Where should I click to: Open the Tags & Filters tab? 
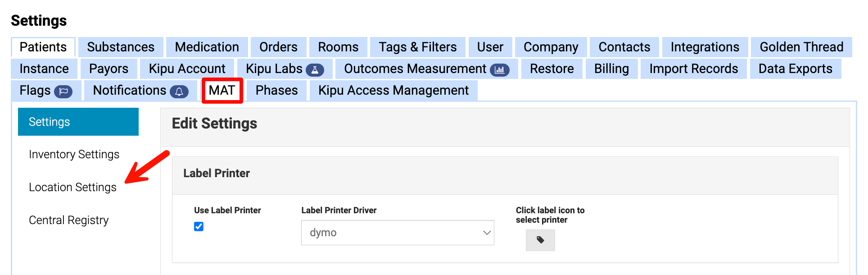pos(417,47)
